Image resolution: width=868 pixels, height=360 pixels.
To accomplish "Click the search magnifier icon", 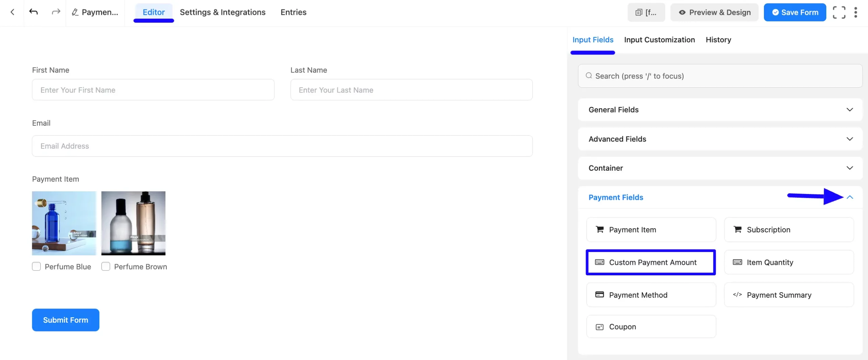I will click(589, 76).
